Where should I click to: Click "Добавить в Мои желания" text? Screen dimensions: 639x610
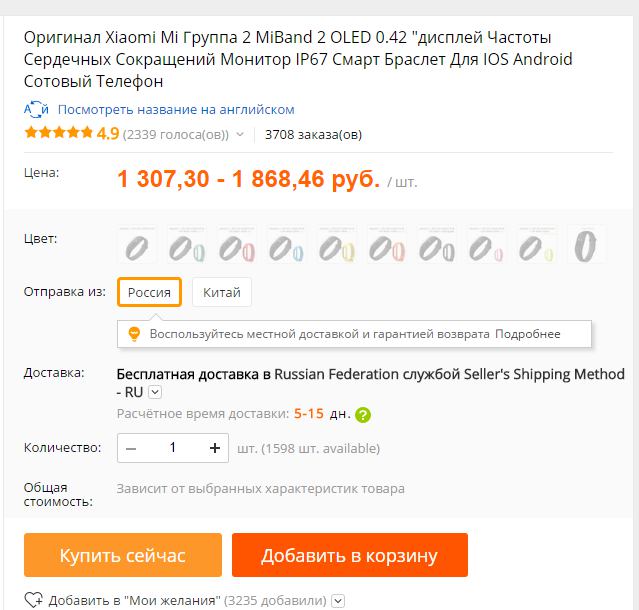[x=135, y=601]
